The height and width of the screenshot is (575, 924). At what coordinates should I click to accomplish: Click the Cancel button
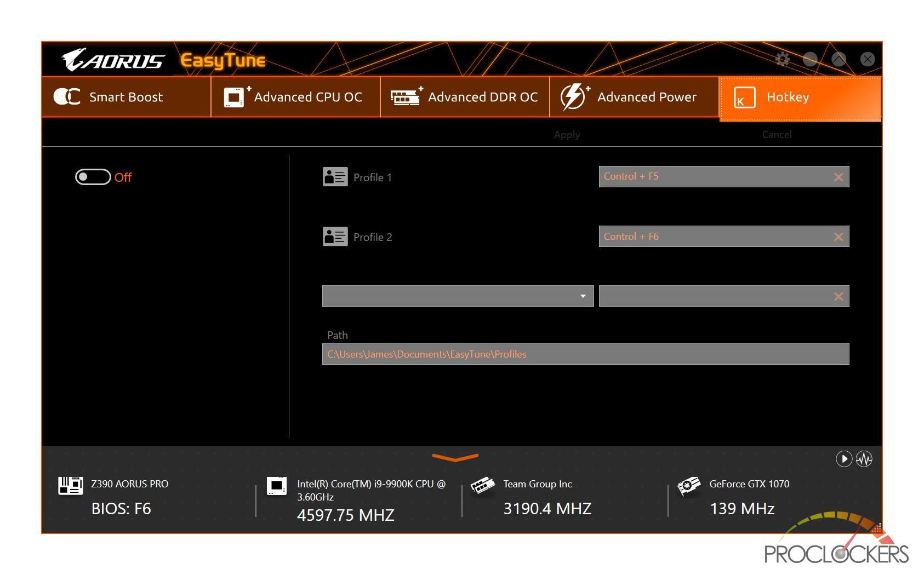click(x=777, y=135)
